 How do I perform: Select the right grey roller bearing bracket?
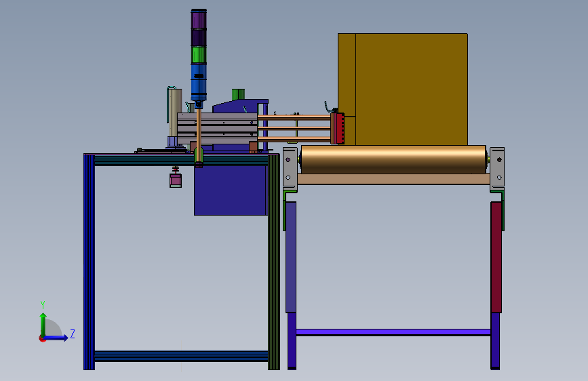497,169
